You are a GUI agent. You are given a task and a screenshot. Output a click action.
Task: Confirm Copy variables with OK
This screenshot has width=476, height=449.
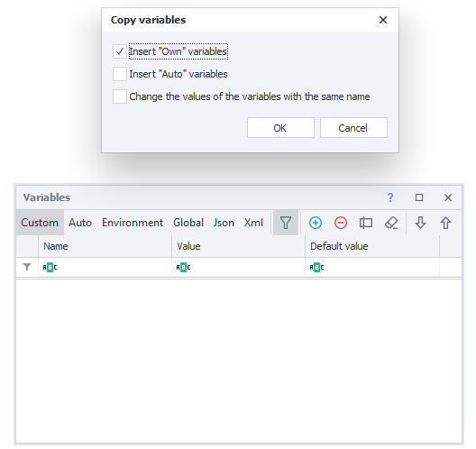click(280, 128)
